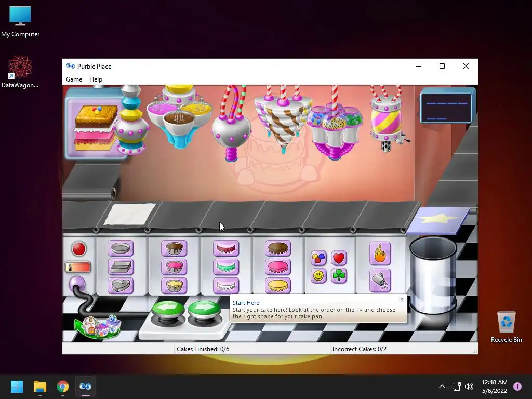
Task: Apply pink icing top
Action: (x=278, y=267)
